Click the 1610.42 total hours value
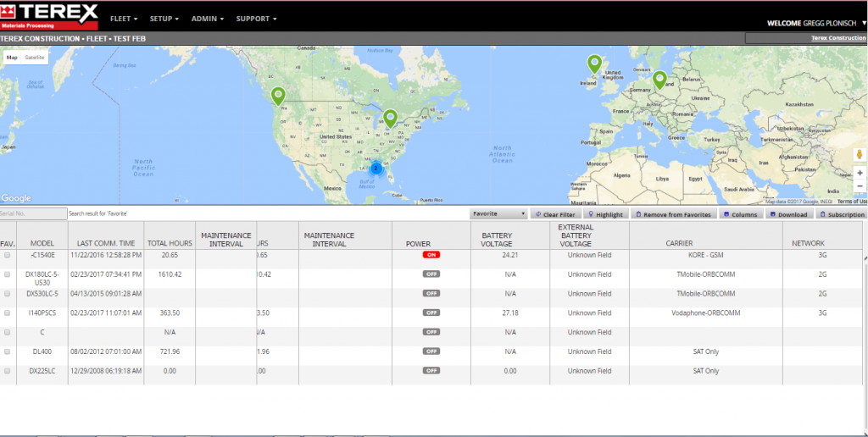The width and height of the screenshot is (868, 437). 169,274
